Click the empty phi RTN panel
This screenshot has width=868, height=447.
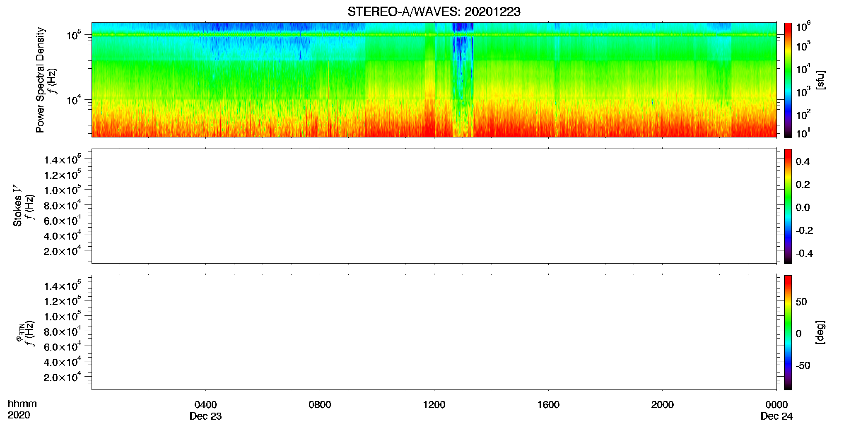click(x=434, y=332)
